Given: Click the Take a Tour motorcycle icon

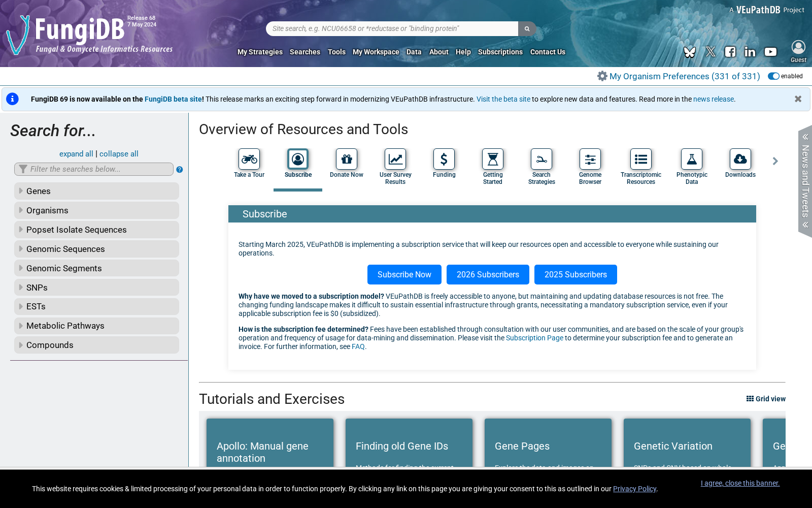Looking at the screenshot, I should pyautogui.click(x=249, y=159).
